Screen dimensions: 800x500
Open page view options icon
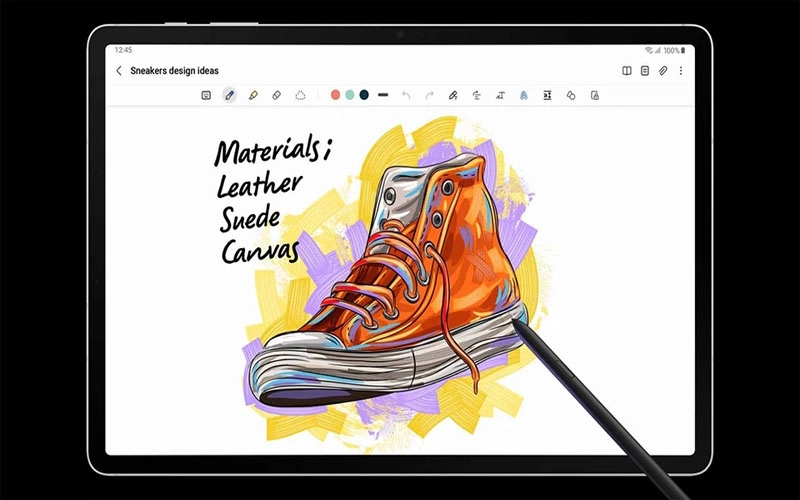click(645, 71)
